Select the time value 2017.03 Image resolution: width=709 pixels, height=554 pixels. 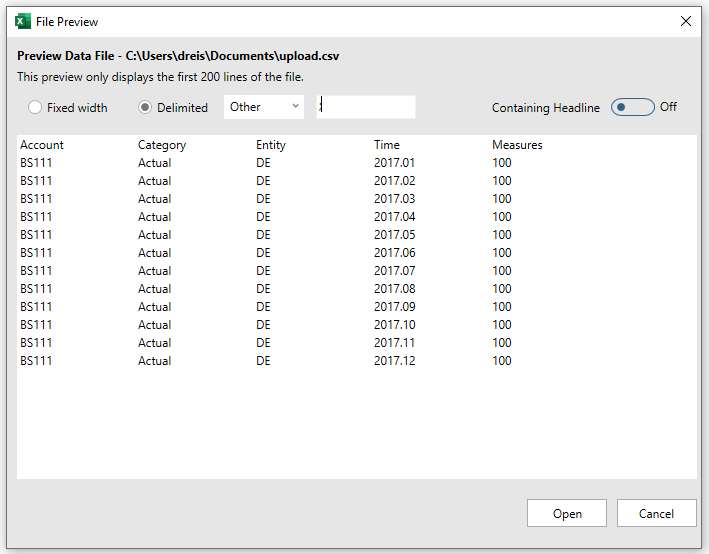point(394,199)
